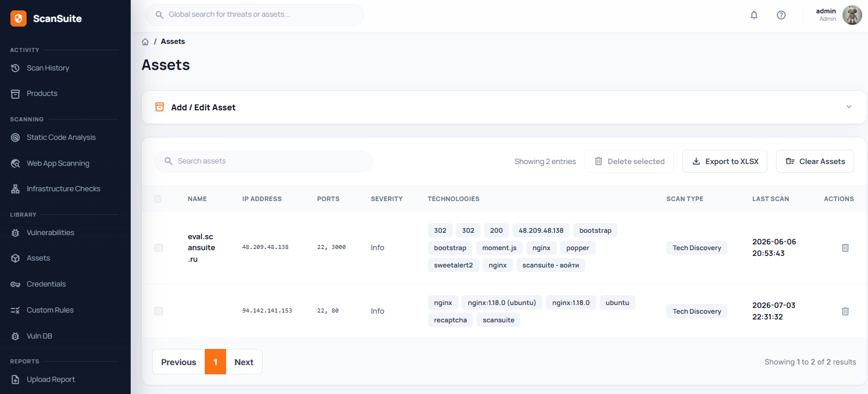Open Vulnerabilities library page
Viewport: 868px width, 394px height.
[50, 233]
